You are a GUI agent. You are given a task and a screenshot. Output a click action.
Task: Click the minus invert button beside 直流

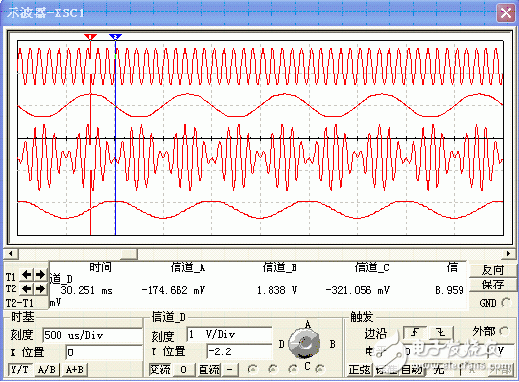point(230,369)
